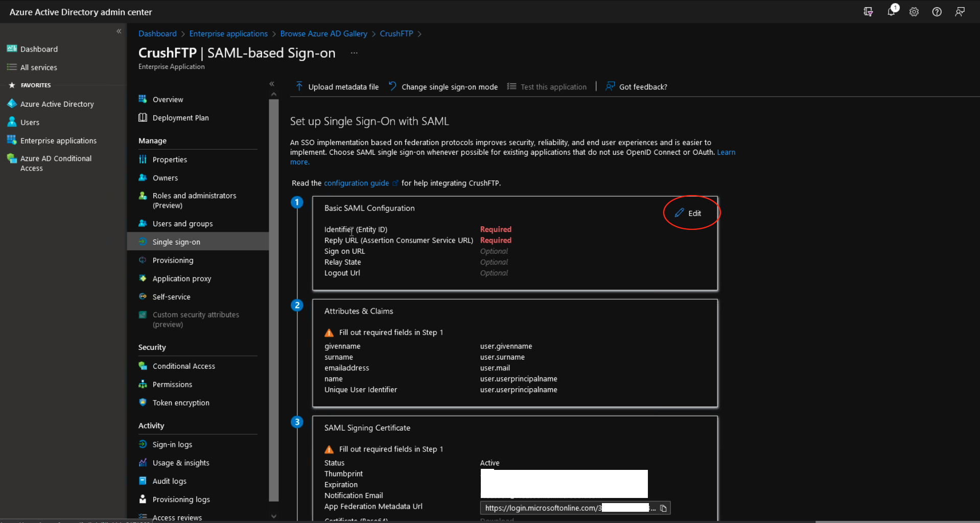The height and width of the screenshot is (523, 980).
Task: Click the Provisioning icon in Manage section
Action: pyautogui.click(x=143, y=260)
